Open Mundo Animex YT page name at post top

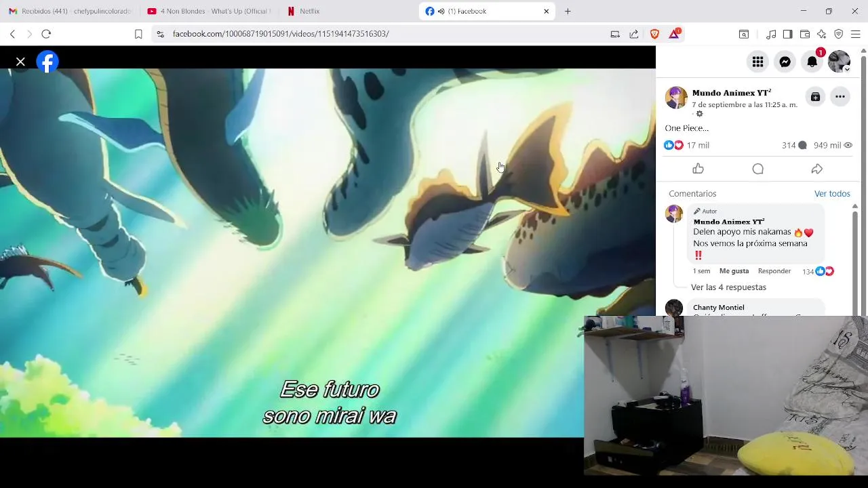(731, 93)
